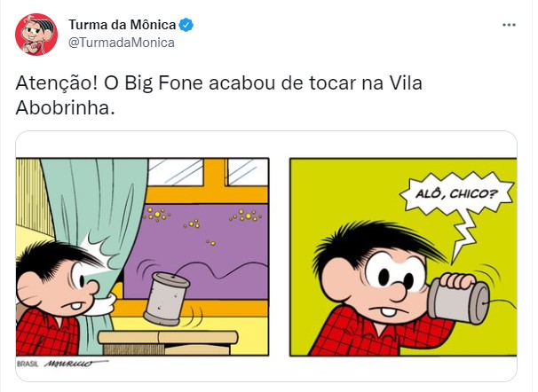Open the @TurmadaMonica handle link
The image size is (538, 392).
coord(122,43)
